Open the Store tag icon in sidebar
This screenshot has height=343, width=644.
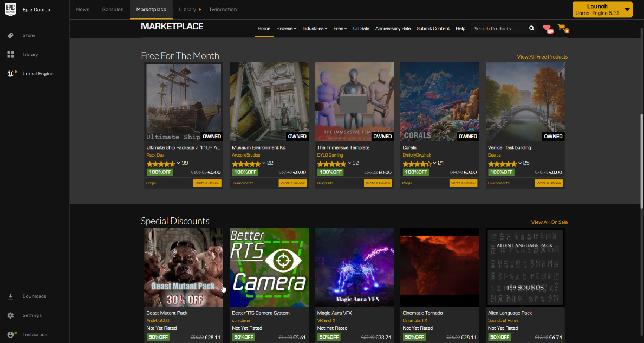10,35
